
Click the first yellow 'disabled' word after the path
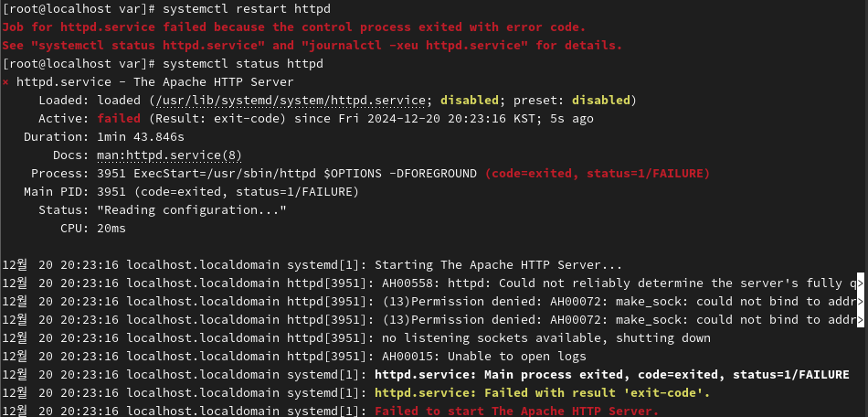[470, 101]
